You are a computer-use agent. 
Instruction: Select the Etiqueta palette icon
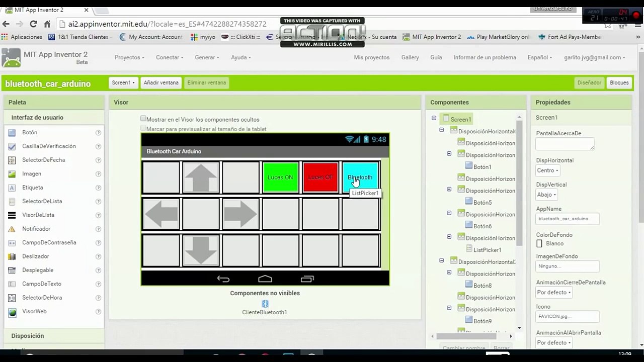[12, 188]
